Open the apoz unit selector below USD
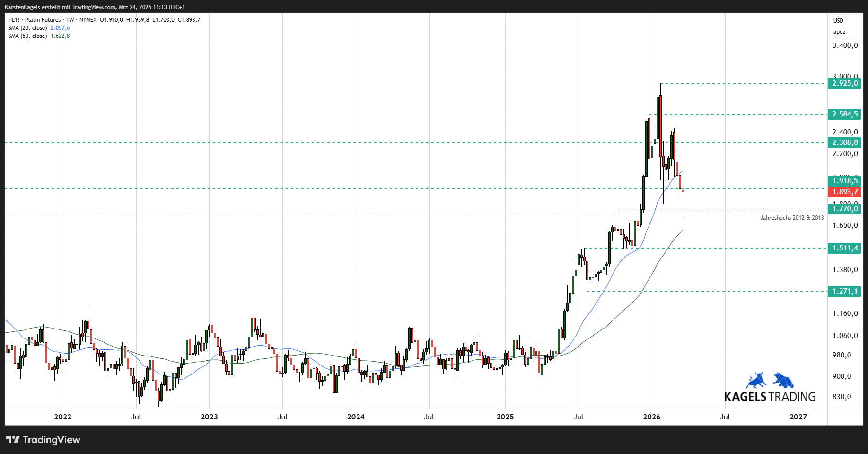Image resolution: width=868 pixels, height=454 pixels. pos(839,32)
